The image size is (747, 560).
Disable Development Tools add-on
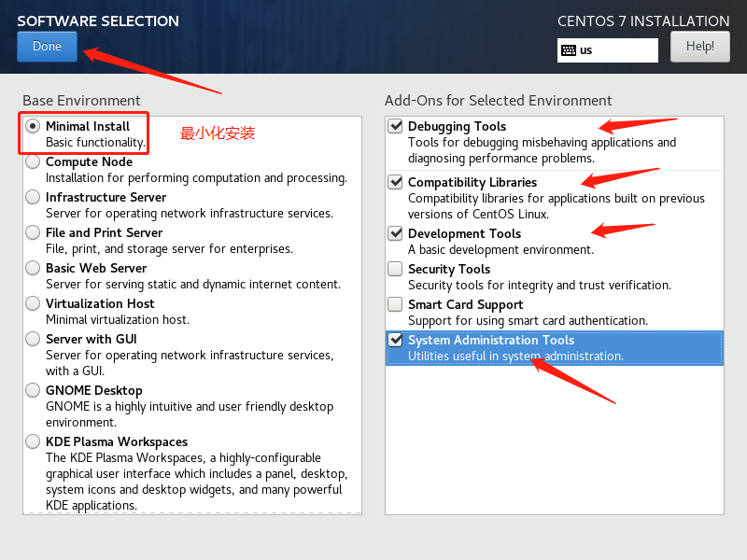click(x=395, y=233)
